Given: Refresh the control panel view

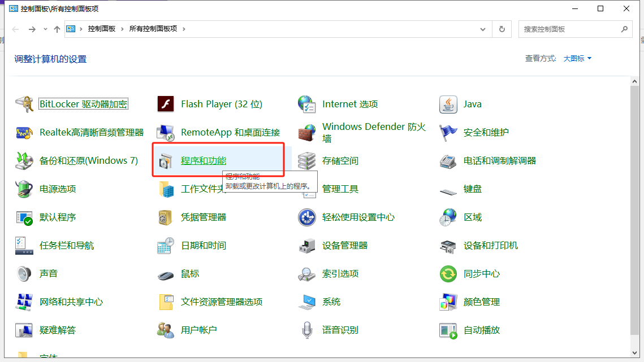Looking at the screenshot, I should pos(502,29).
